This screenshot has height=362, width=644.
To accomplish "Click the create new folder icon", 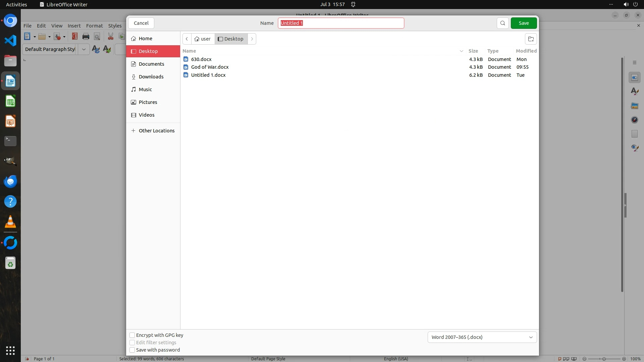I will point(531,39).
